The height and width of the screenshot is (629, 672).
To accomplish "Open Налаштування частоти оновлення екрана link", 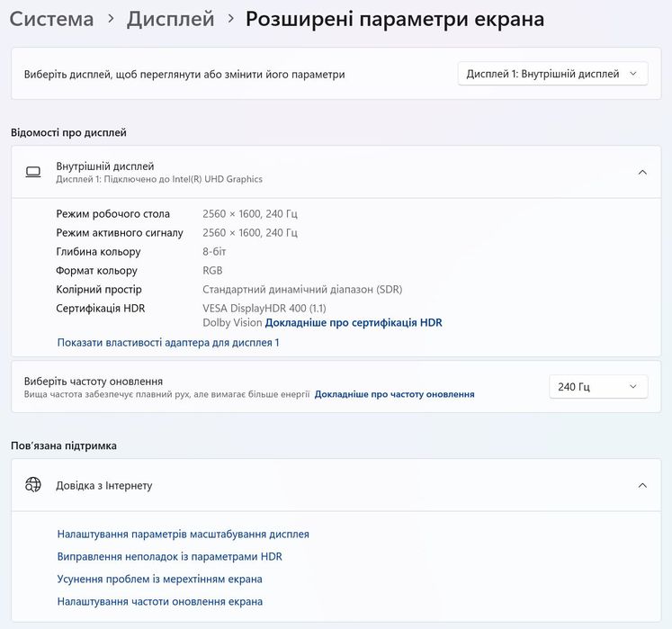I will click(x=159, y=601).
